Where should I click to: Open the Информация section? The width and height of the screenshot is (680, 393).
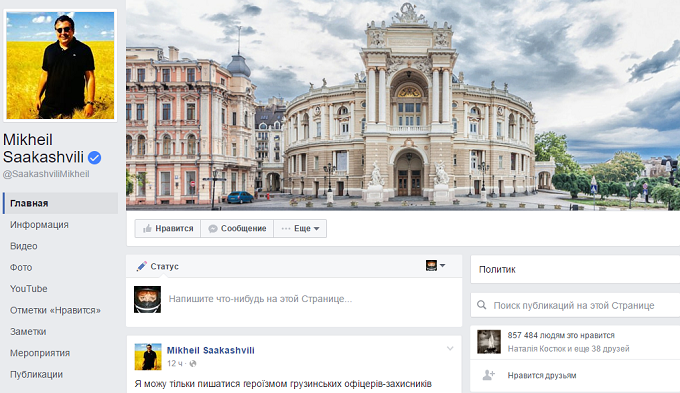coord(39,225)
